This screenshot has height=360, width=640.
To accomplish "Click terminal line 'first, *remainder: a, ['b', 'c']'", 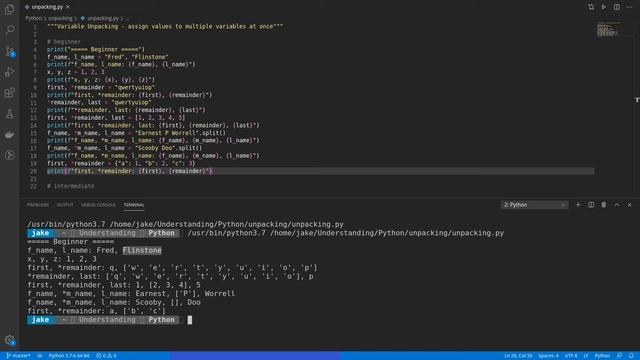I will point(97,311).
